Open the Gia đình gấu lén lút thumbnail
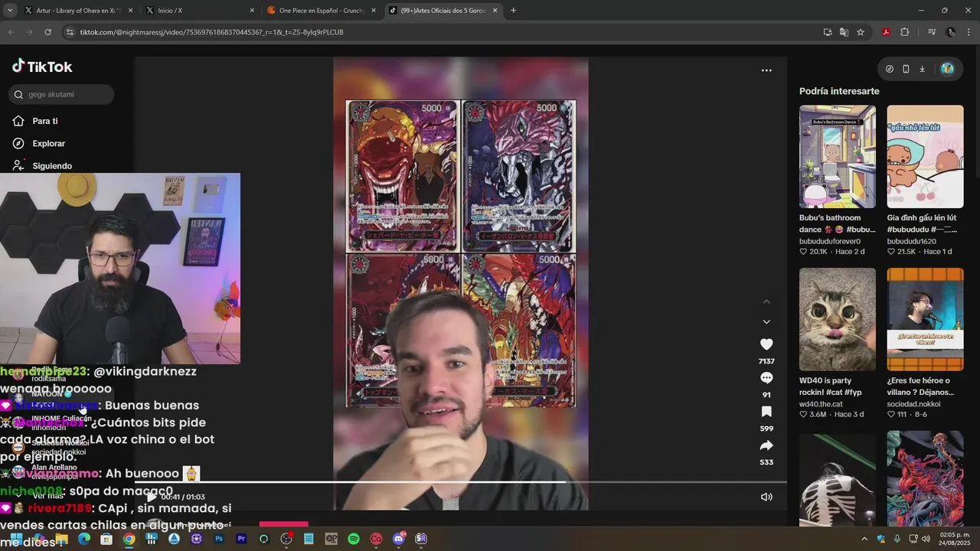980x551 pixels. [925, 157]
